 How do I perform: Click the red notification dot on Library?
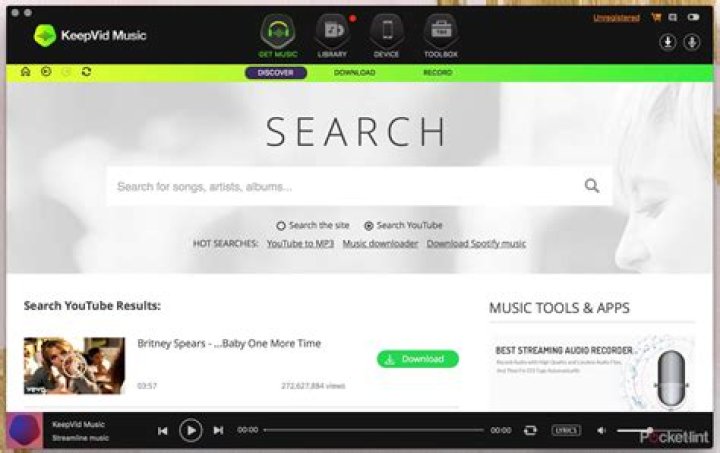(x=352, y=18)
